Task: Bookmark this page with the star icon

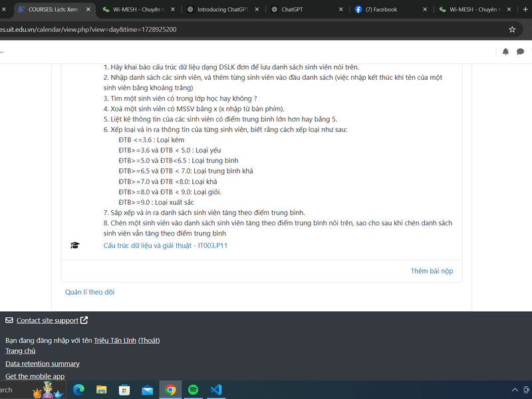Action: [512, 29]
